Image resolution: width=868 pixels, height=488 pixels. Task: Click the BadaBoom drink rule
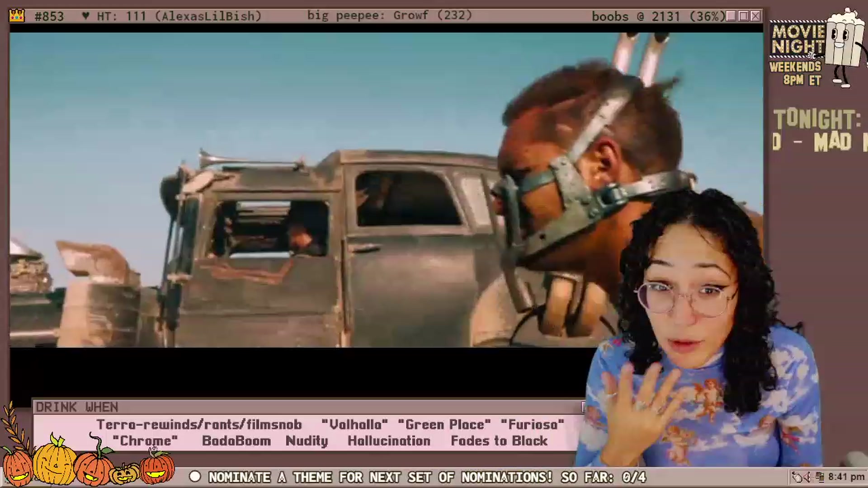pos(236,441)
